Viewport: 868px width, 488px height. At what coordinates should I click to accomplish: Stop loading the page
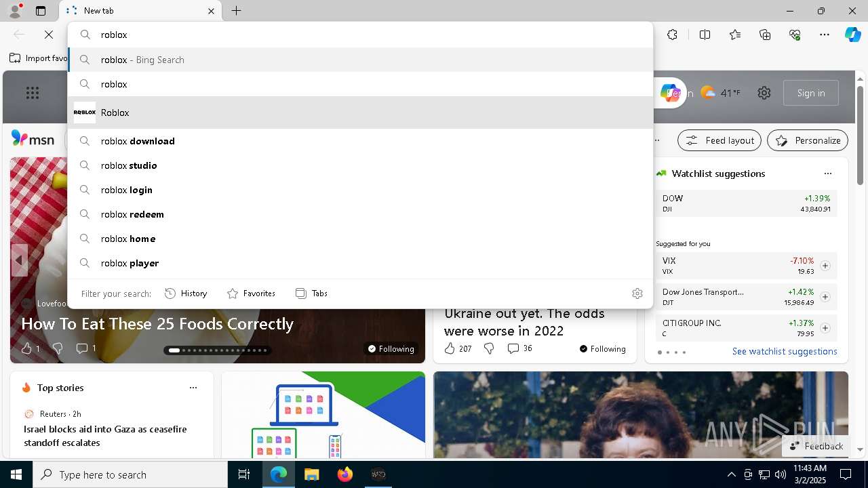pos(49,35)
